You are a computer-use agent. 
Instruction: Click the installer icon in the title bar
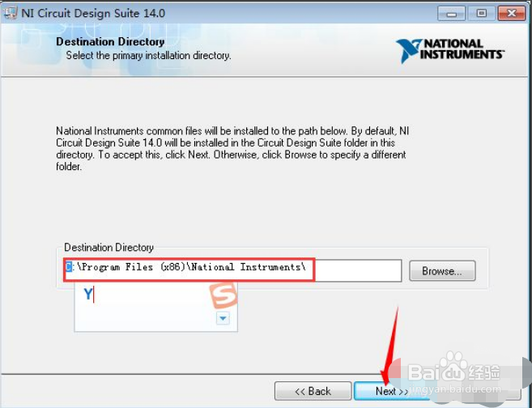coord(10,13)
